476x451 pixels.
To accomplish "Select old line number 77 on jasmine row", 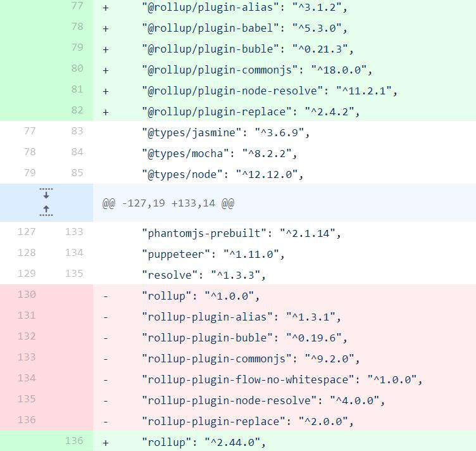I will point(30,131).
